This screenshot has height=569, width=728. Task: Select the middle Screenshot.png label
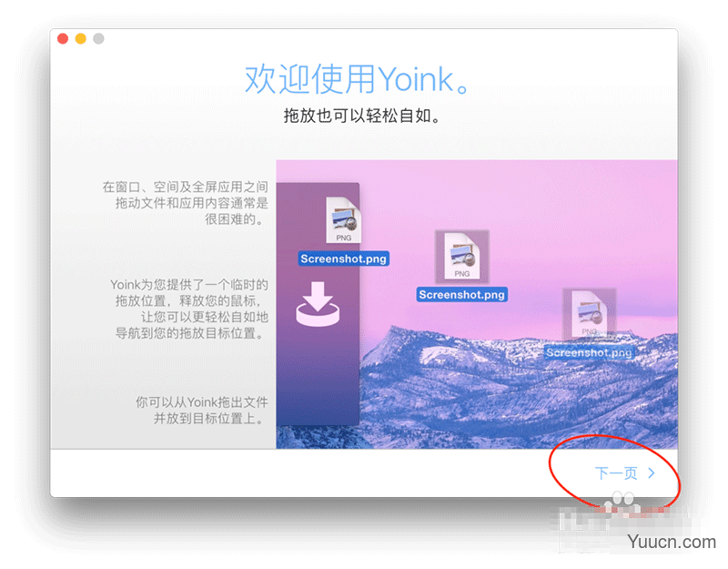pyautogui.click(x=462, y=294)
